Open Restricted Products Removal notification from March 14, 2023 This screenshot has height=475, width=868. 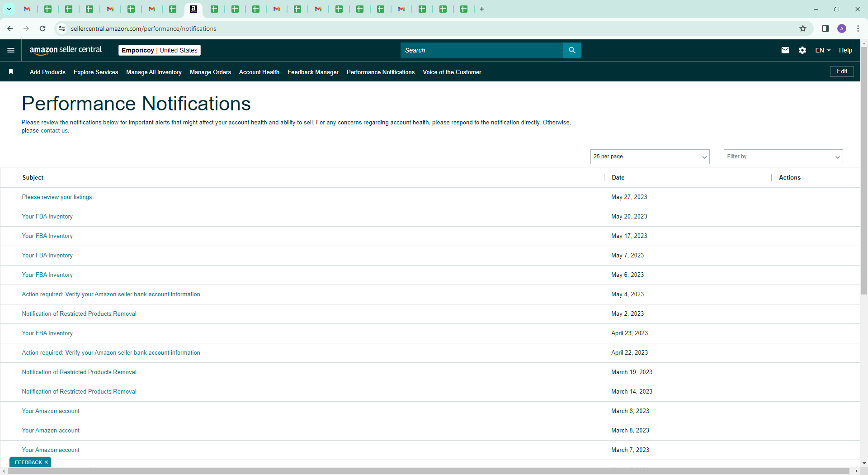click(x=79, y=392)
